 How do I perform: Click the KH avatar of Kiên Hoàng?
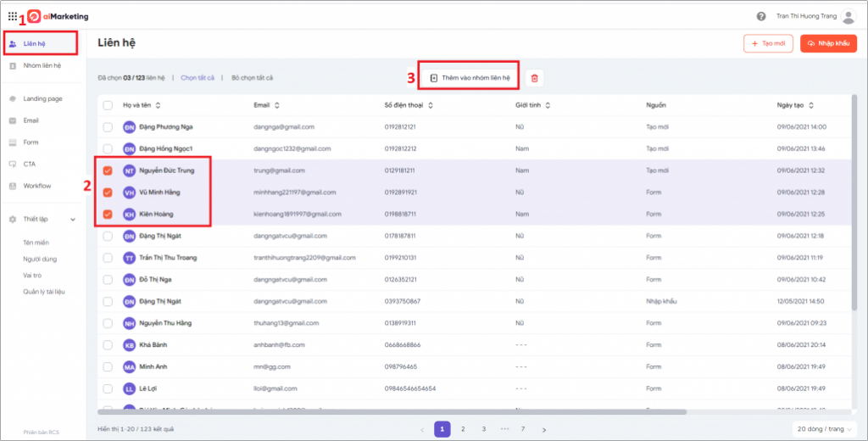(x=129, y=214)
